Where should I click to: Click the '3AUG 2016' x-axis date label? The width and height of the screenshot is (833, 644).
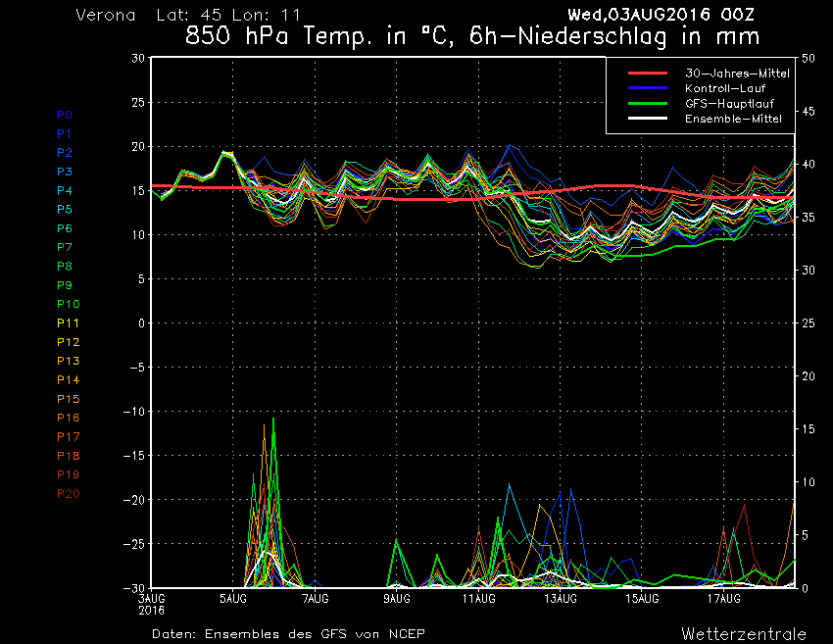pos(152,604)
